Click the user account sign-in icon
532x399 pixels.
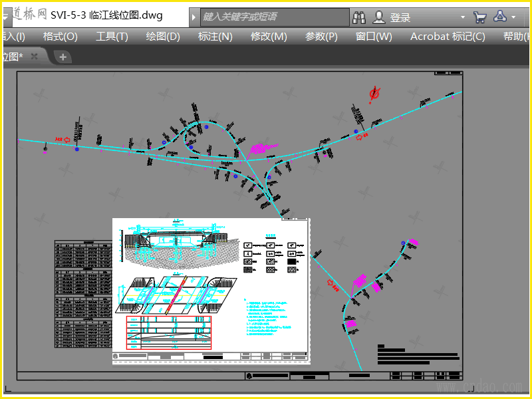(378, 17)
